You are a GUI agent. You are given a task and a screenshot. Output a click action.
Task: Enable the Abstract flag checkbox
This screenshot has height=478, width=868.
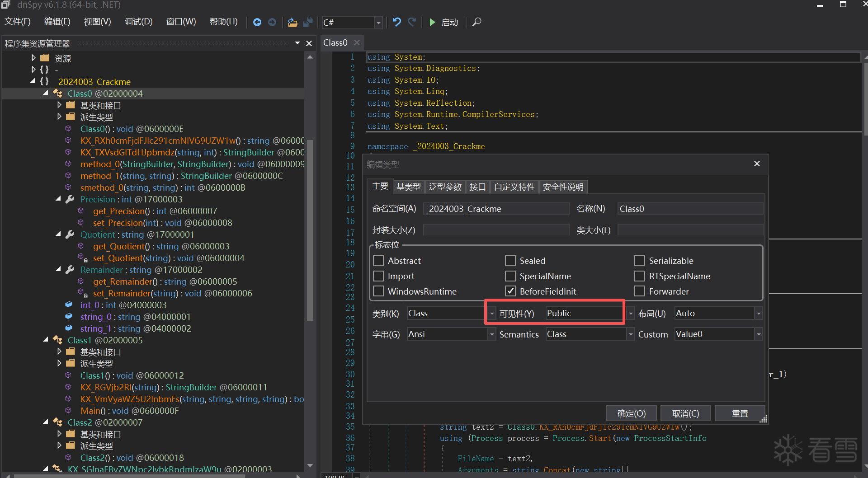[379, 261]
